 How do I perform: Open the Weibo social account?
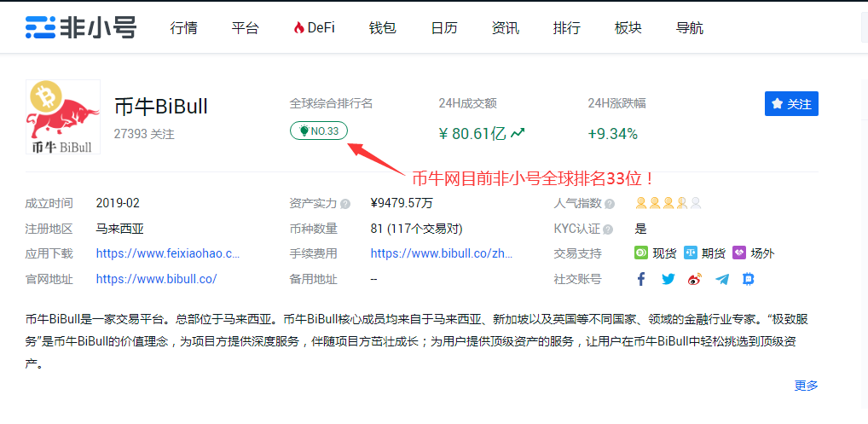[x=695, y=279]
